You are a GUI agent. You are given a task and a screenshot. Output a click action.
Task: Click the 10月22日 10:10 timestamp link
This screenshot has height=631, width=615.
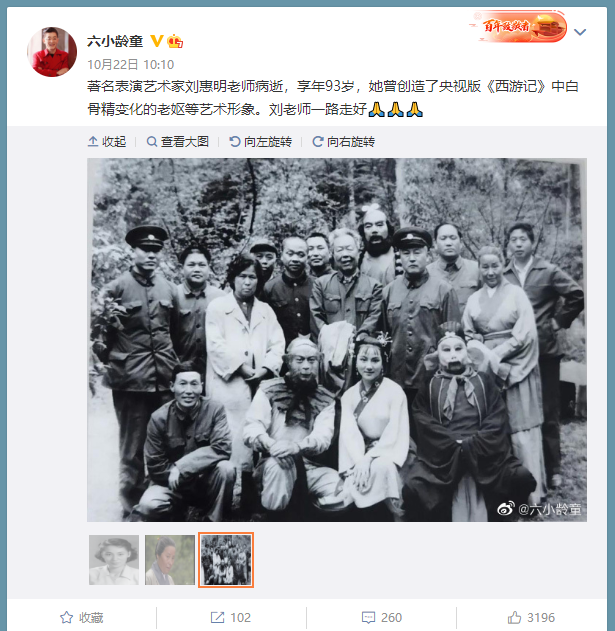130,64
